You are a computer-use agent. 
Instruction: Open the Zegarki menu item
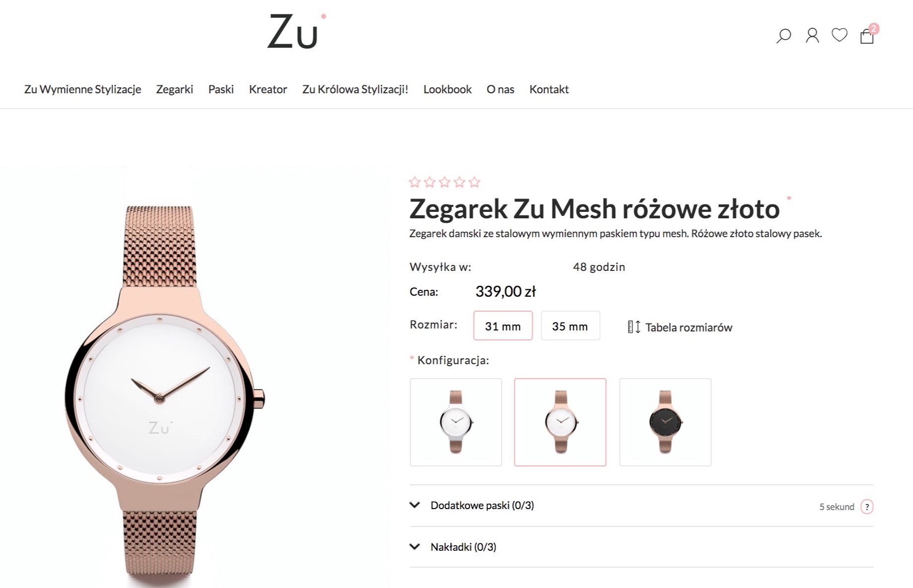point(175,89)
